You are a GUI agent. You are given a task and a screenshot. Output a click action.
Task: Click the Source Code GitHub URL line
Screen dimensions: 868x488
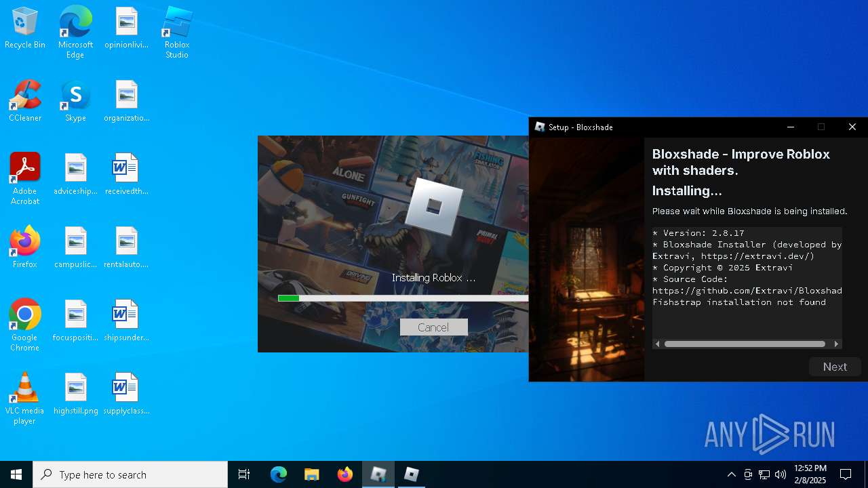[747, 291]
